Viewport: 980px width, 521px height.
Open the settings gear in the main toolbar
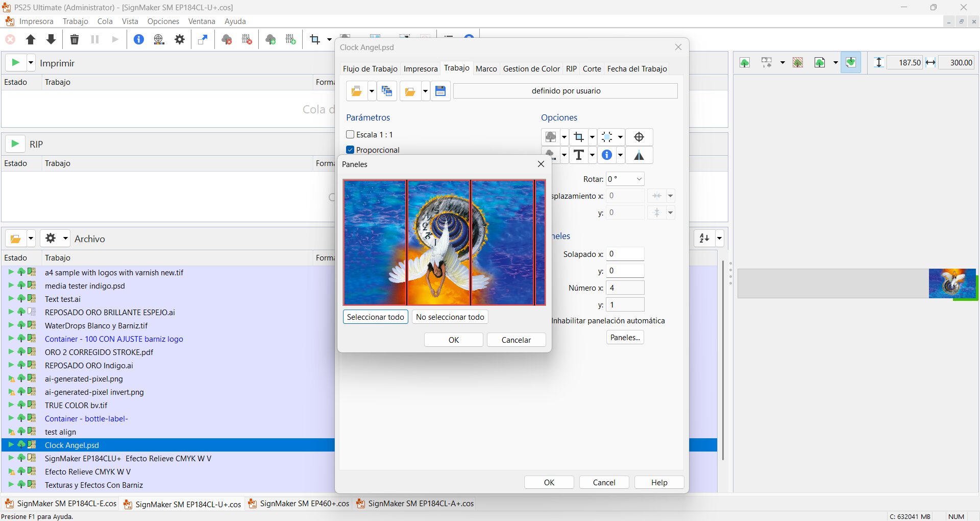pos(180,39)
